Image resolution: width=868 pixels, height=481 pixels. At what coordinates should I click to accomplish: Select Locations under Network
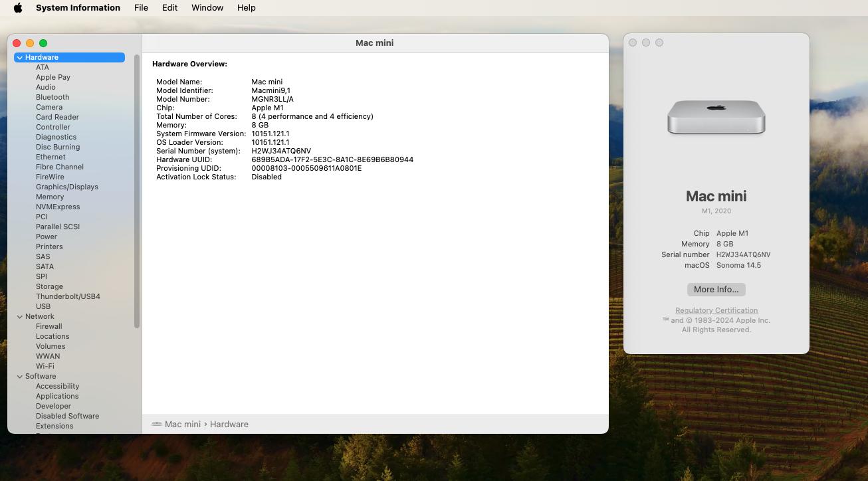[53, 336]
